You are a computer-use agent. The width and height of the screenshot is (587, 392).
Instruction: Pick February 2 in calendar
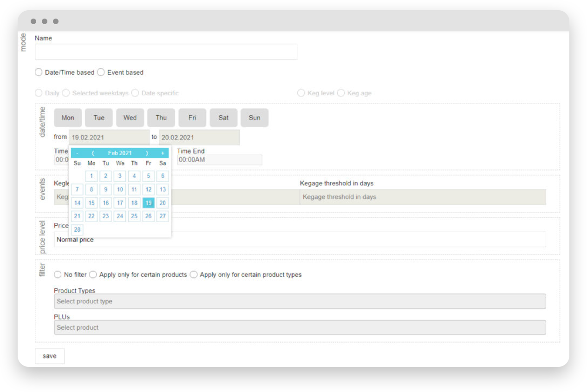click(x=106, y=176)
